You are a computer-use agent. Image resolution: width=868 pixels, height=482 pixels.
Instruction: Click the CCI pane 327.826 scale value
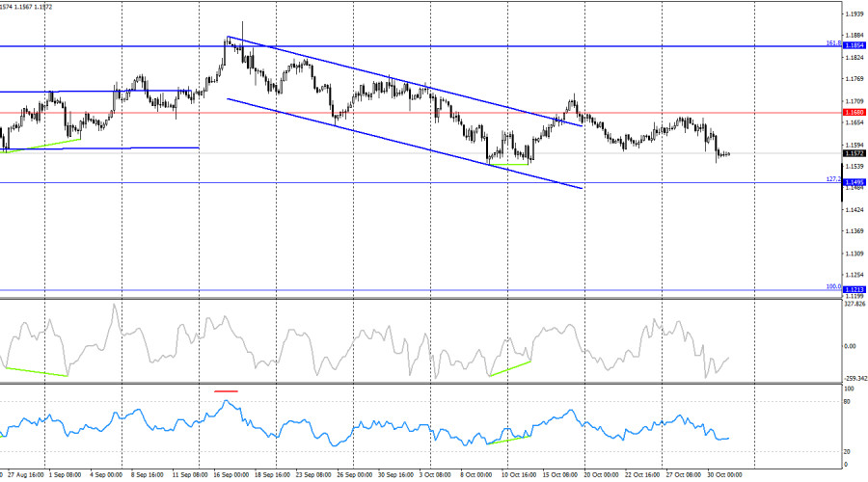point(855,305)
